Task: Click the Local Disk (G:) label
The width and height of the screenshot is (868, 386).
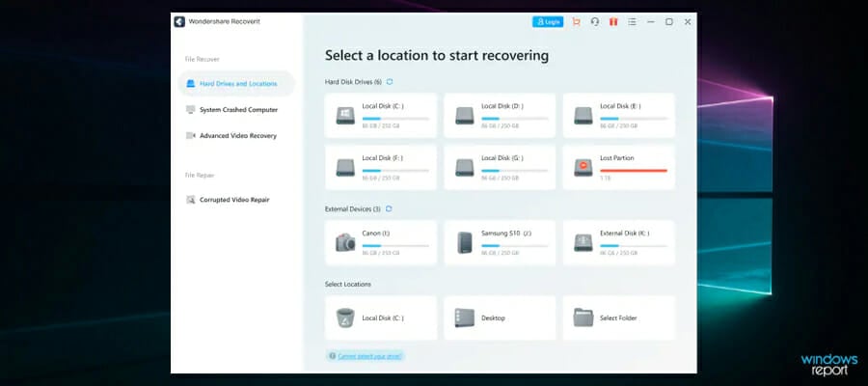Action: pyautogui.click(x=502, y=158)
